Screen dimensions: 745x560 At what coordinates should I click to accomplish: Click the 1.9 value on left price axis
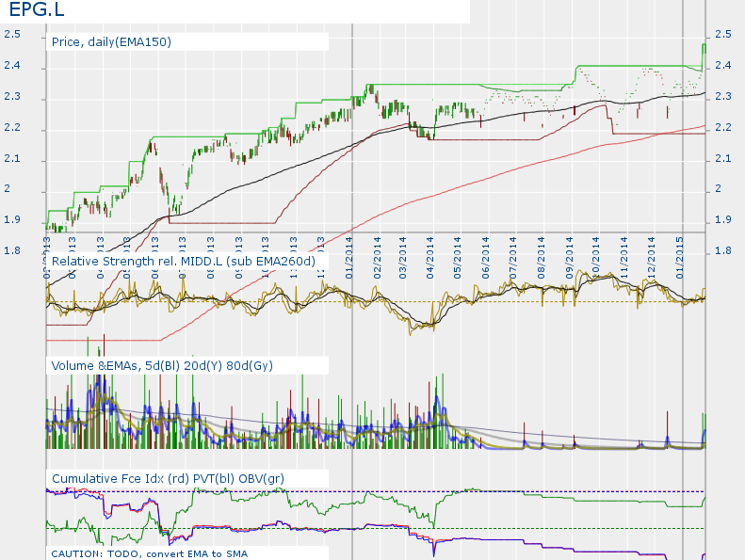[12, 220]
